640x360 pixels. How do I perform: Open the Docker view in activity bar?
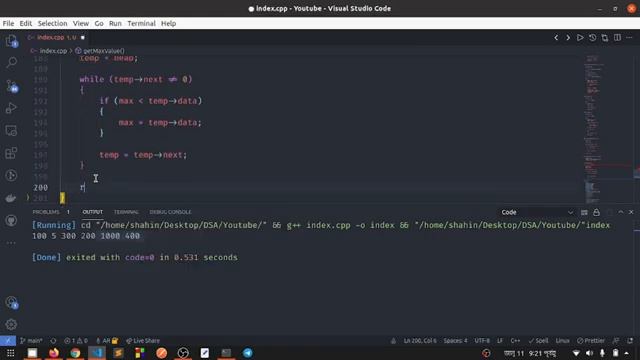click(x=11, y=198)
